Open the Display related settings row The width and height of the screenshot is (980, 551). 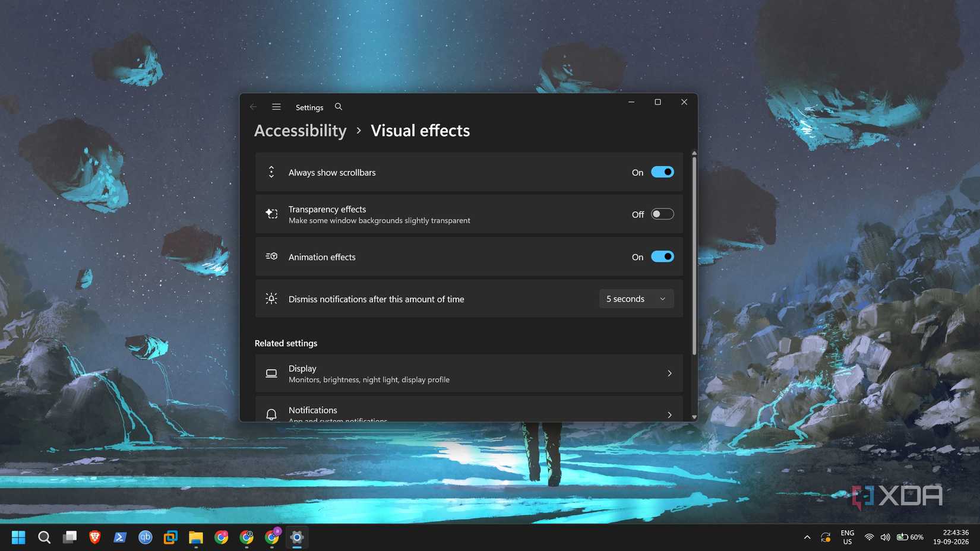(469, 373)
